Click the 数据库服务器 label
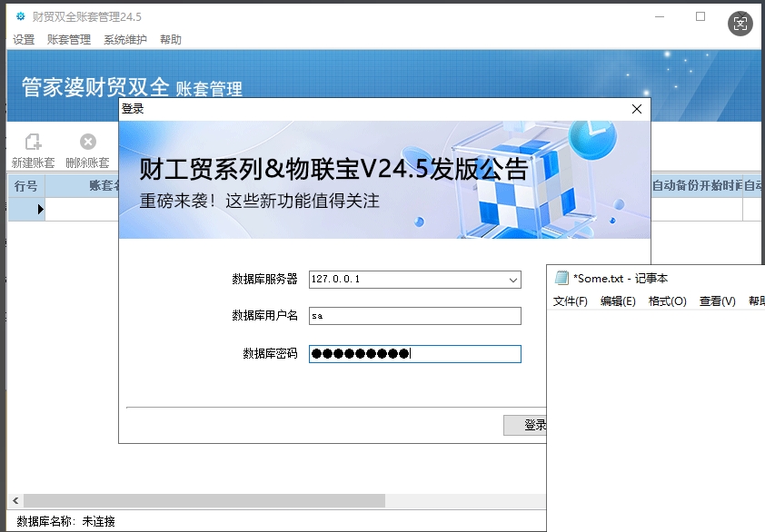Viewport: 765px width, 532px height. pos(264,279)
